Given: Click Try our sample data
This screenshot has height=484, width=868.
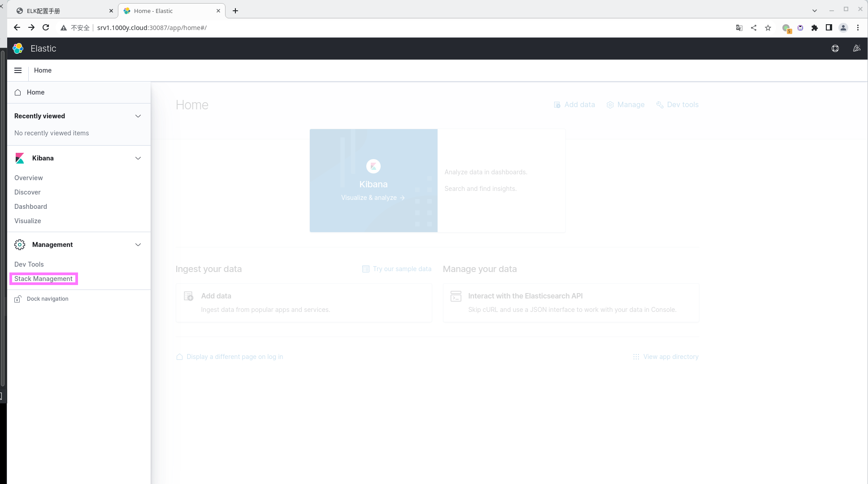Looking at the screenshot, I should coord(397,269).
